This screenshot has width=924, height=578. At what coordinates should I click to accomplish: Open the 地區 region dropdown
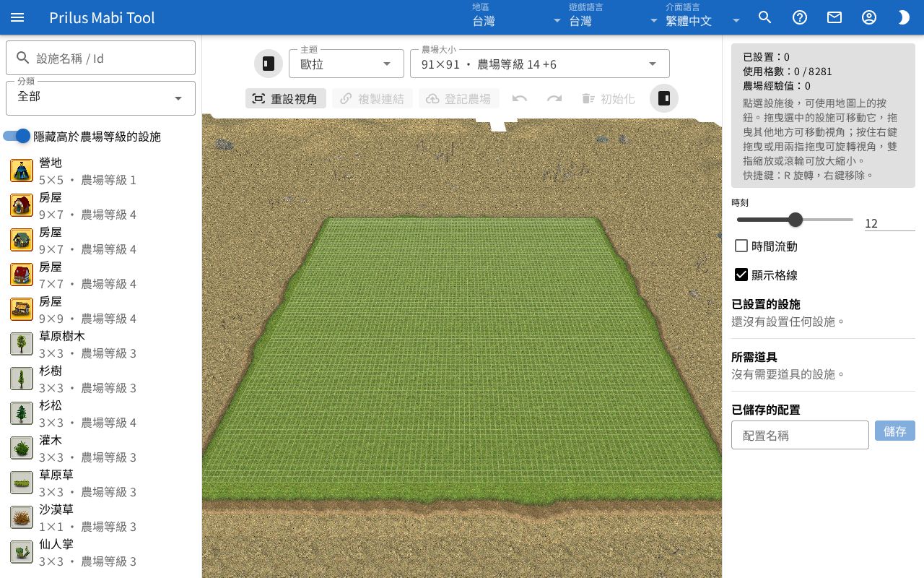point(517,17)
